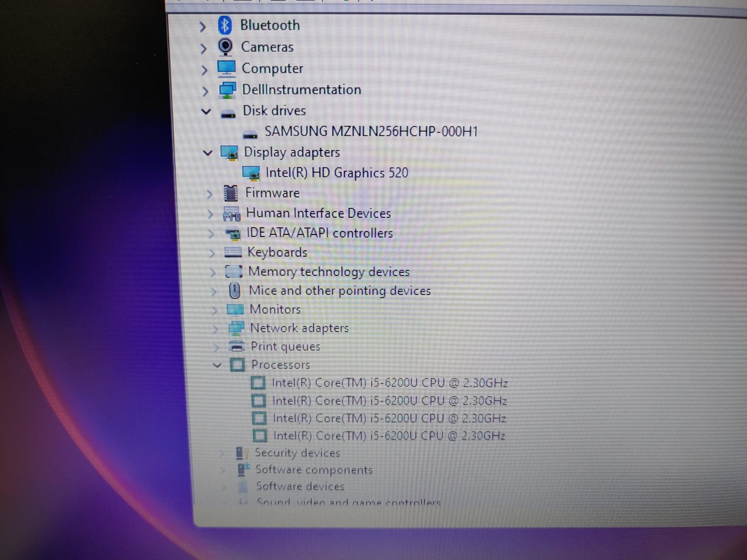Click the Security devices icon
747x560 pixels.
click(x=242, y=453)
